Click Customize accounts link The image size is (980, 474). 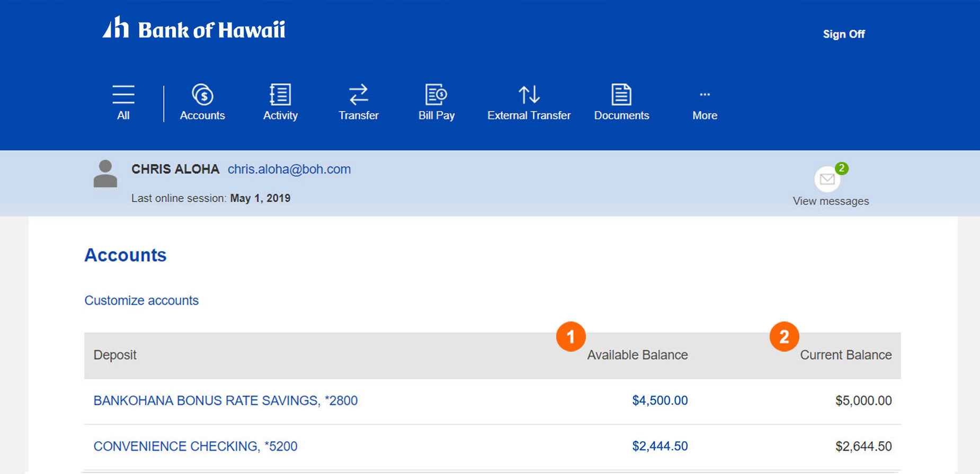click(141, 300)
